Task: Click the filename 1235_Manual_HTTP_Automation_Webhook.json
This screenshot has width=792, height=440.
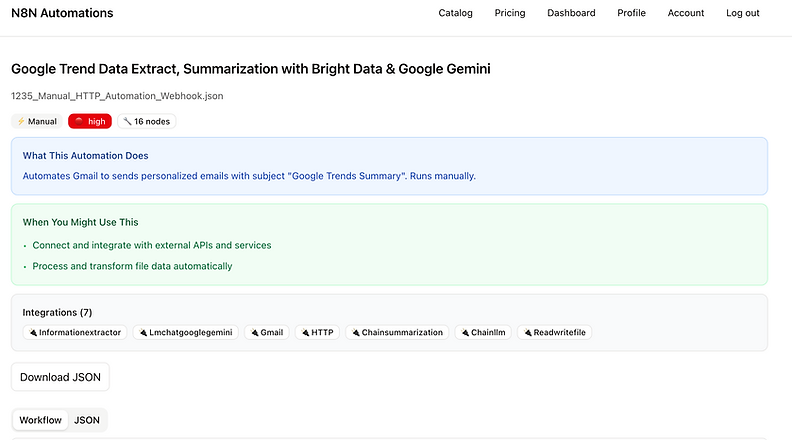Action: (117, 96)
